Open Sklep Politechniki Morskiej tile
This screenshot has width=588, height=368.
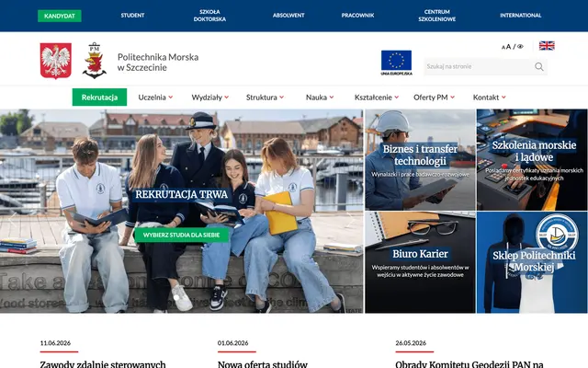tap(532, 262)
